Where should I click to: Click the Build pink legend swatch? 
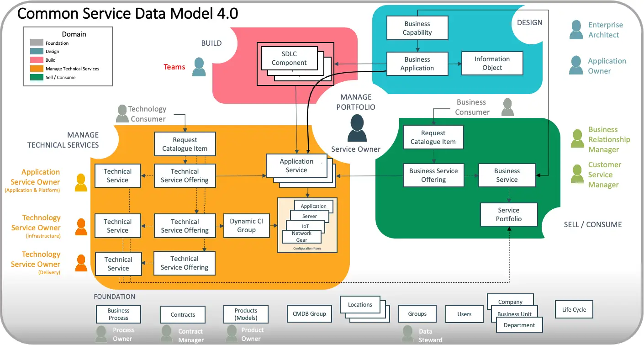coord(37,60)
